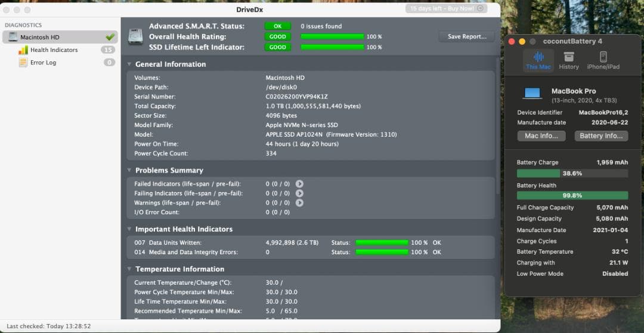This screenshot has height=333, width=644.
Task: Open the This Mac tab in coconutBattery
Action: [538, 60]
